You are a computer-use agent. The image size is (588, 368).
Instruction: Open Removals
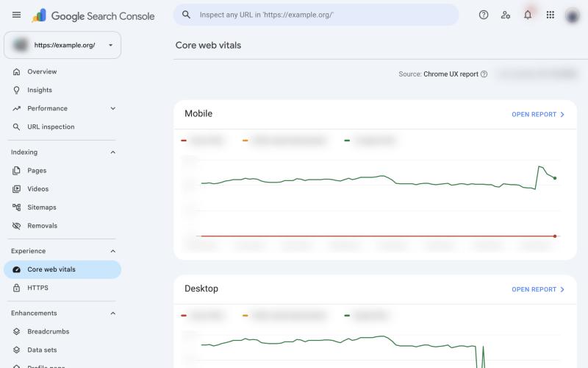(62, 226)
